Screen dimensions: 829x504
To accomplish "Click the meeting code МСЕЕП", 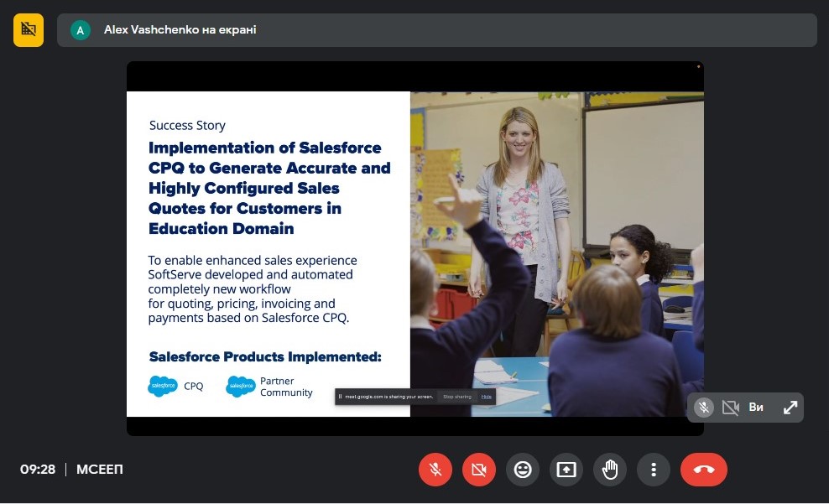I will click(x=99, y=469).
